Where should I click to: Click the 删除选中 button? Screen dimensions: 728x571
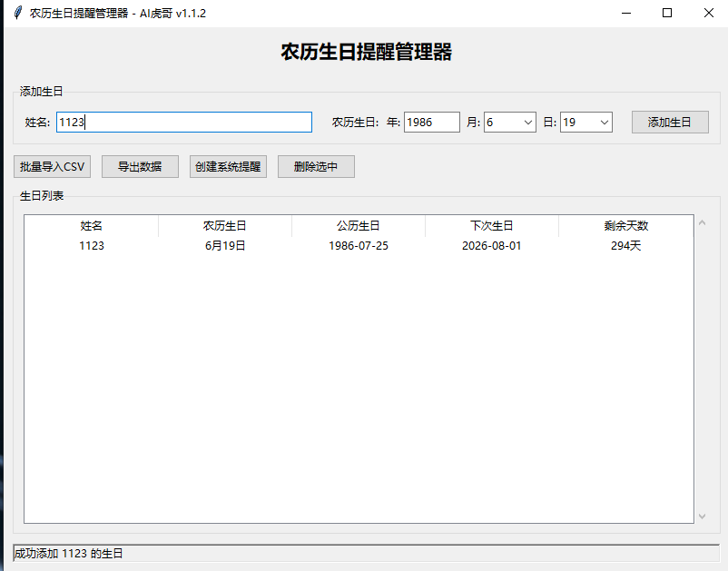coord(316,166)
